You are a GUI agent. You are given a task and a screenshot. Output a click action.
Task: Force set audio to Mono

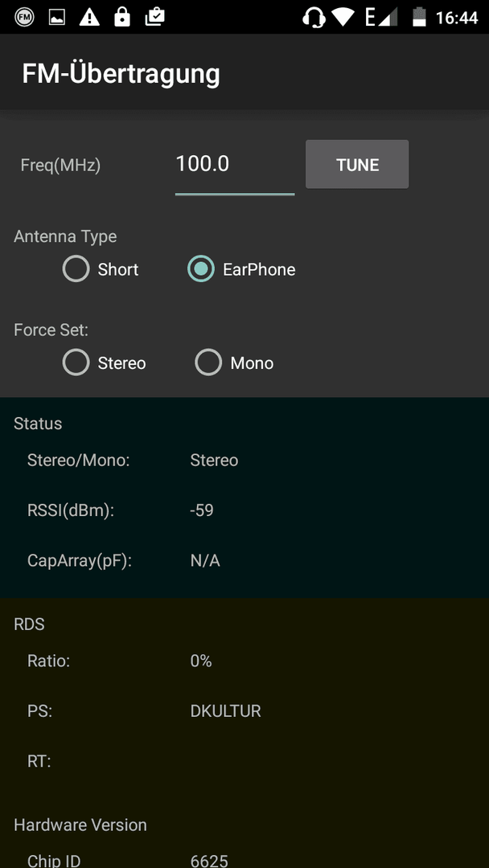tap(234, 363)
